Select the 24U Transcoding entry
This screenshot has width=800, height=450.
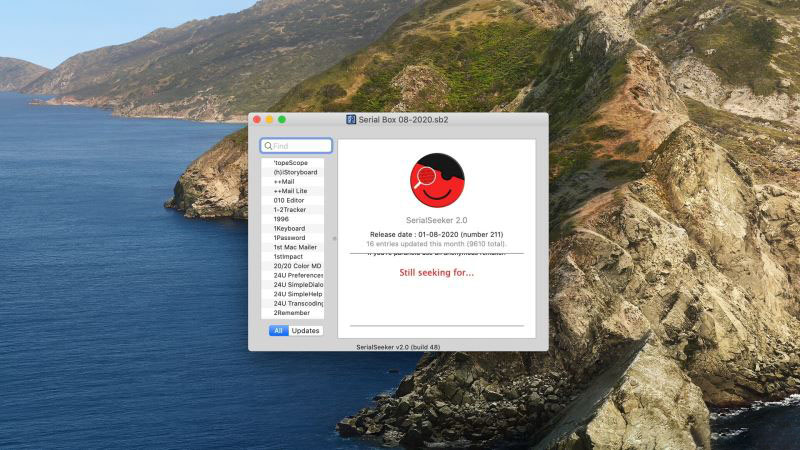click(292, 304)
